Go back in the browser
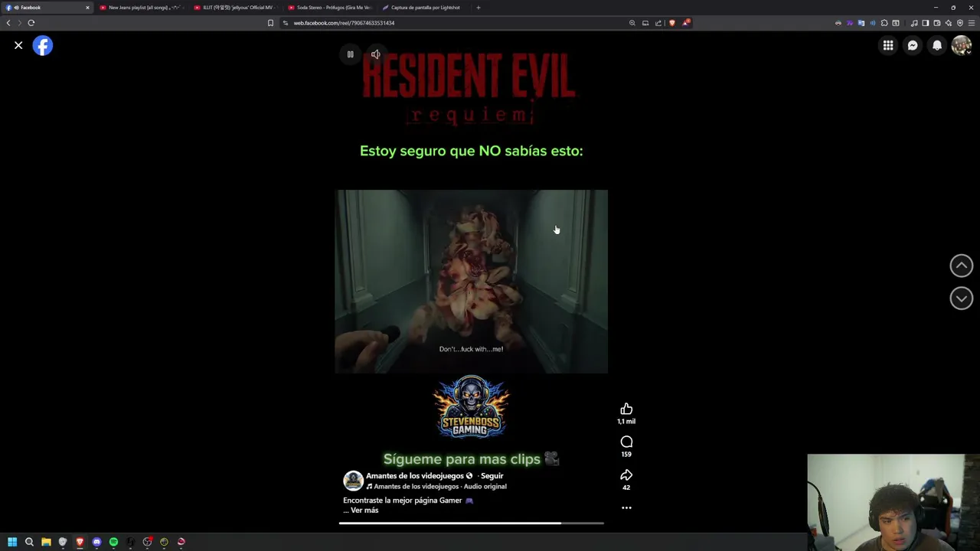 [8, 23]
